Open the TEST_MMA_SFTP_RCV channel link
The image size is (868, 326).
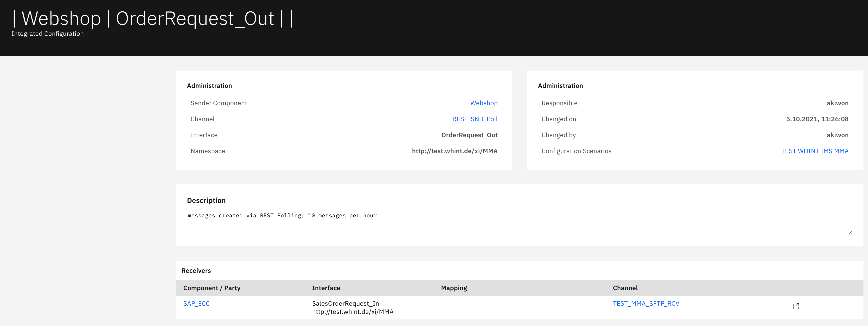646,303
